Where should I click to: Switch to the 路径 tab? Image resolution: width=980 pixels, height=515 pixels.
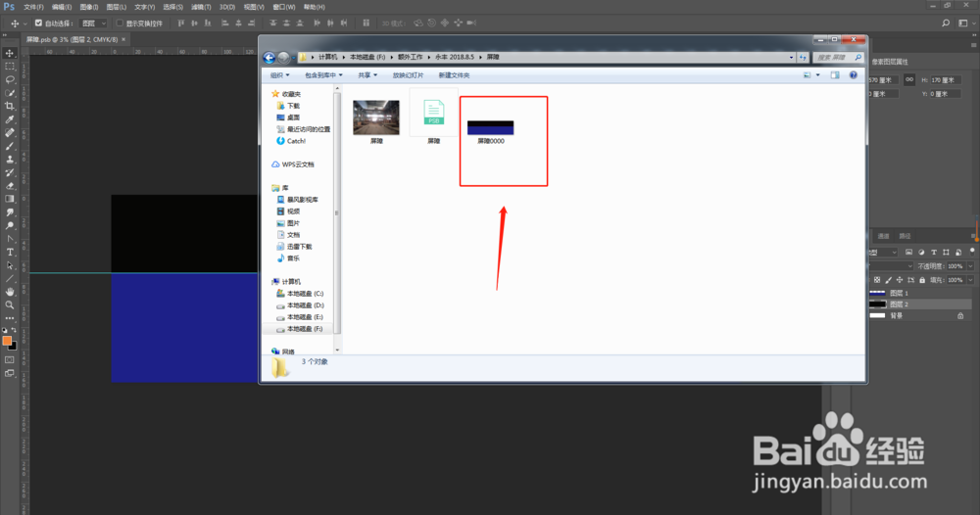(905, 236)
